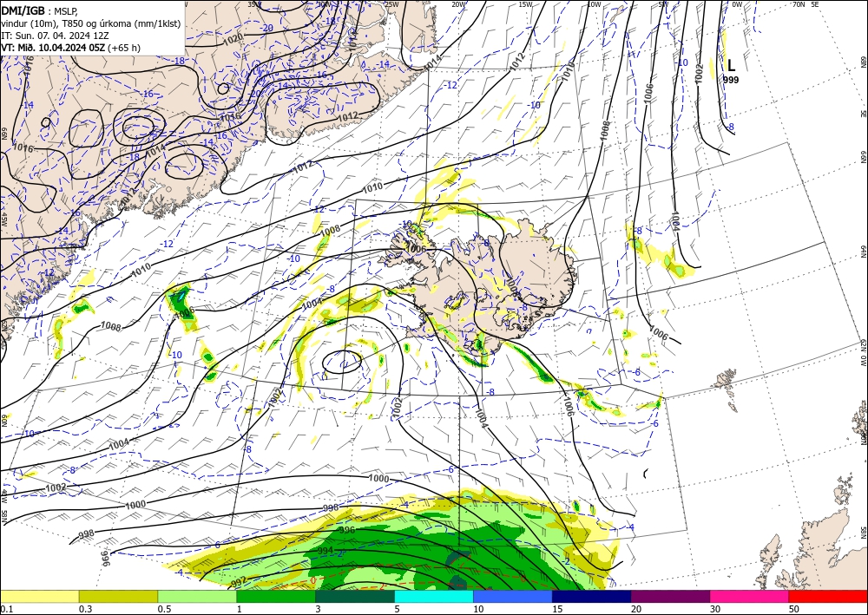Choose the navy 15–20 mm legend swatch

point(592,596)
